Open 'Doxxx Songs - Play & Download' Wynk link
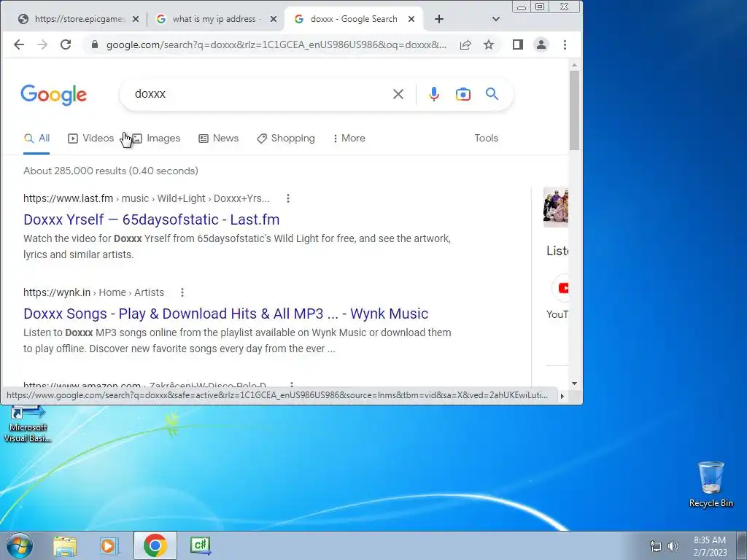The image size is (747, 560). [226, 314]
